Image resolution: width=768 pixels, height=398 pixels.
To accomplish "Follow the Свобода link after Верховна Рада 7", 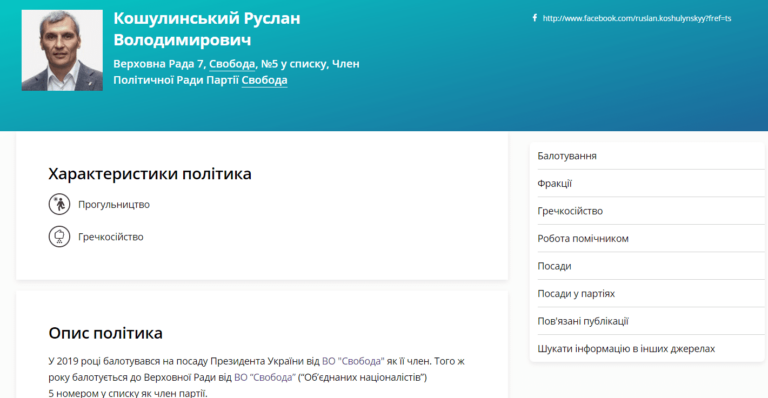I will tap(232, 64).
